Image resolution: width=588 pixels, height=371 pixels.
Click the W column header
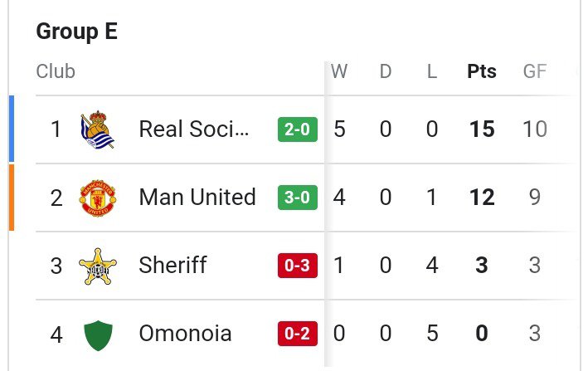click(339, 71)
